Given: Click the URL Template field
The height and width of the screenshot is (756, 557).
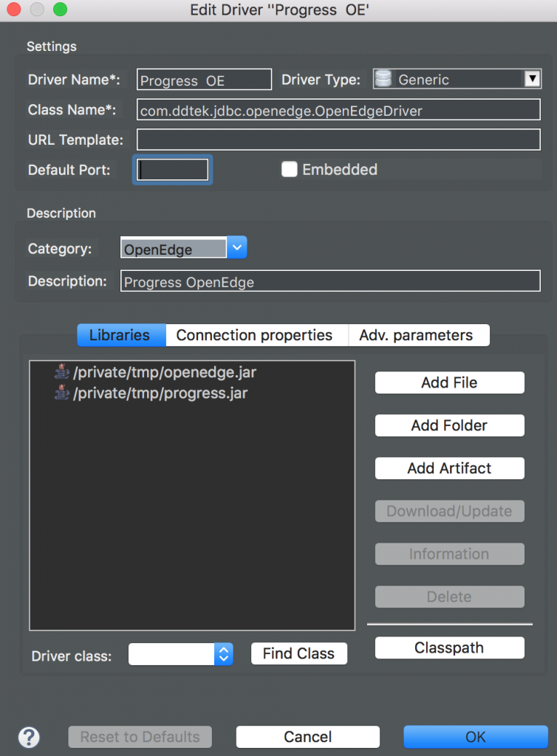Looking at the screenshot, I should tap(338, 140).
